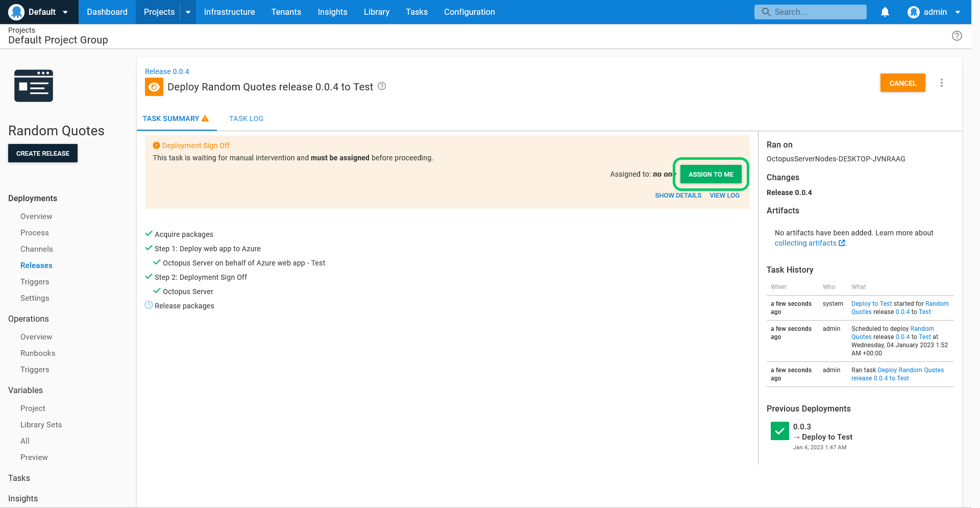Open All variables in sidebar
The image size is (980, 508).
[x=25, y=441]
